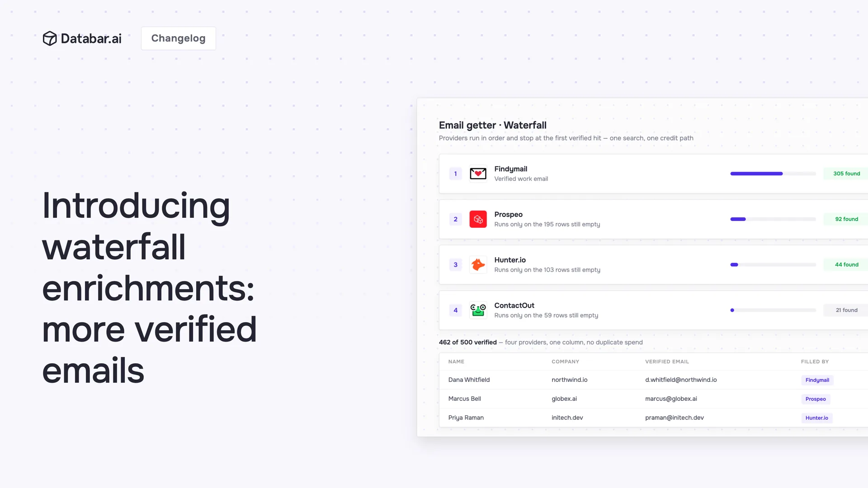Click 'Runs only on the 195 rows' text
This screenshot has height=488, width=868.
click(x=547, y=224)
